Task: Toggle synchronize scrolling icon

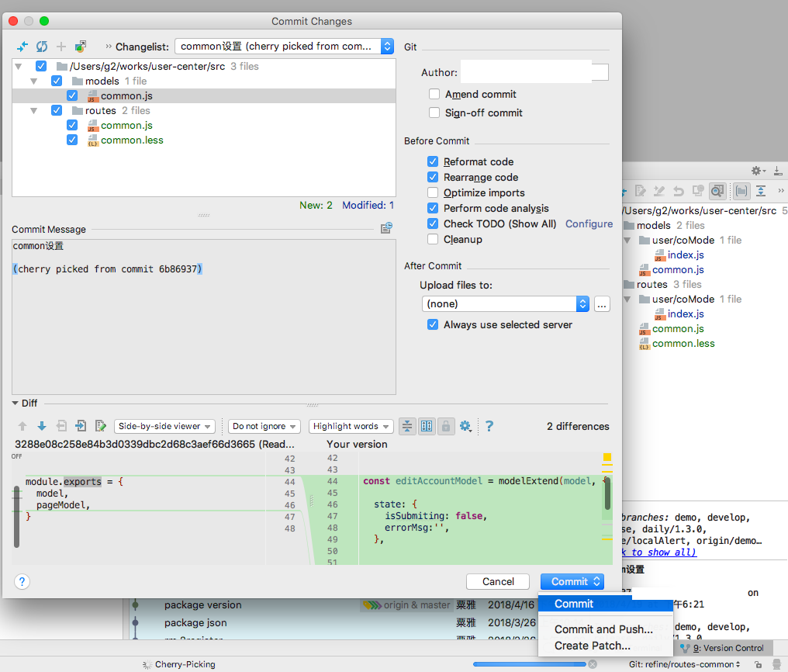Action: (427, 426)
